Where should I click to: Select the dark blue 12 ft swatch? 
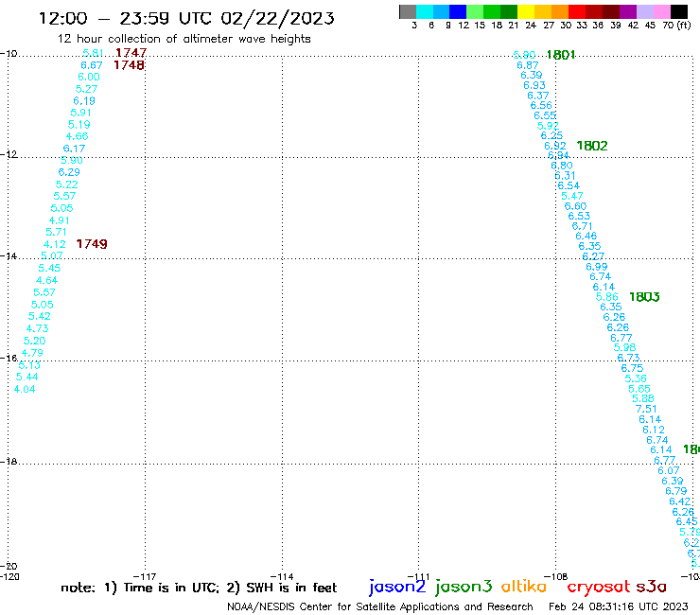(458, 11)
